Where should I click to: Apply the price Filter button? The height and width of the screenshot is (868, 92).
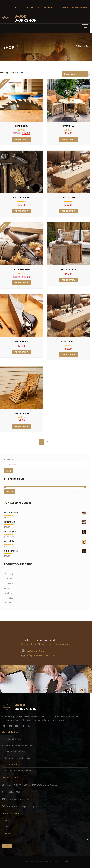tap(10, 492)
